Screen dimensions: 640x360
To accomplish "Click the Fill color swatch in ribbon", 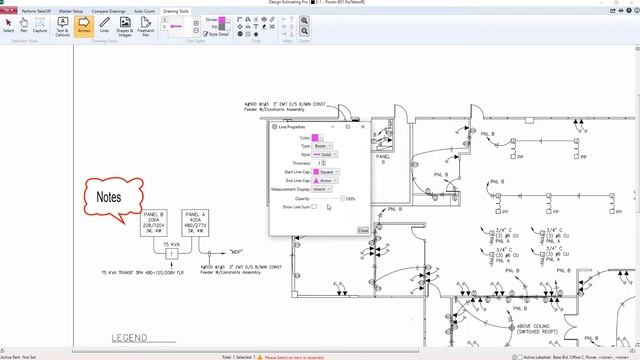I will click(x=222, y=27).
